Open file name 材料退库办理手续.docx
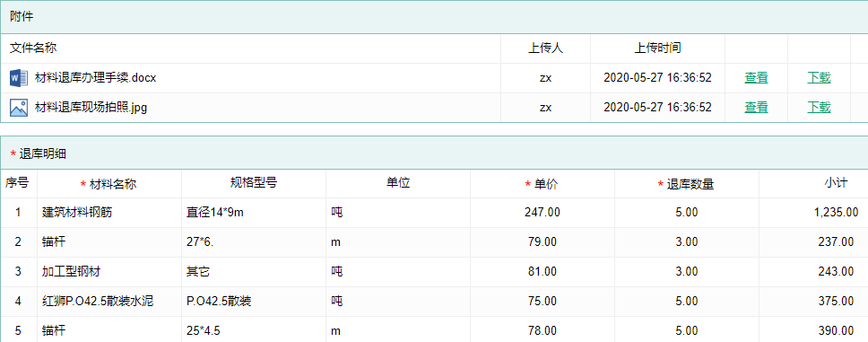 pos(95,78)
